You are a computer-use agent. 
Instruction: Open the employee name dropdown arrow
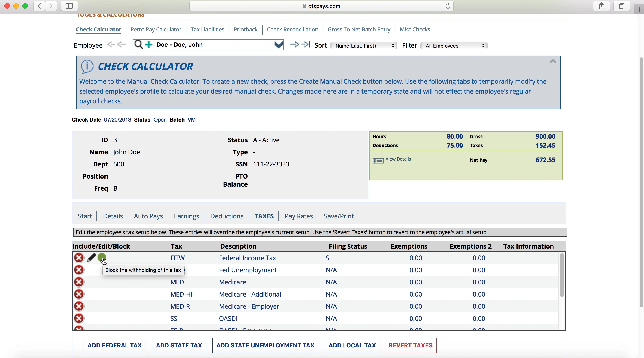pyautogui.click(x=278, y=45)
